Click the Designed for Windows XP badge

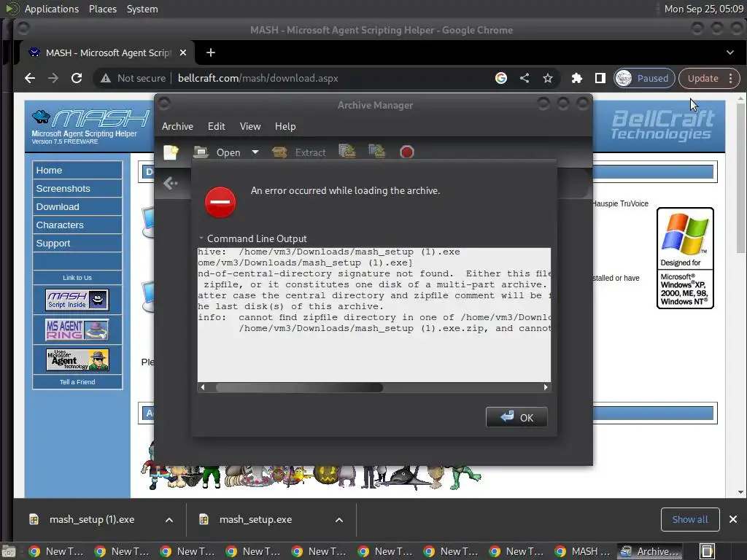[685, 258]
